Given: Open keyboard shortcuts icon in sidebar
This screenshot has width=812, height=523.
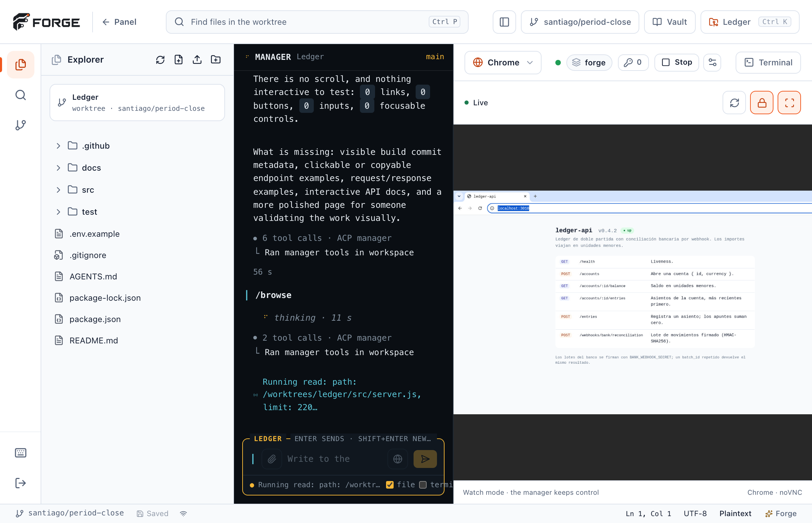Looking at the screenshot, I should coord(21,453).
